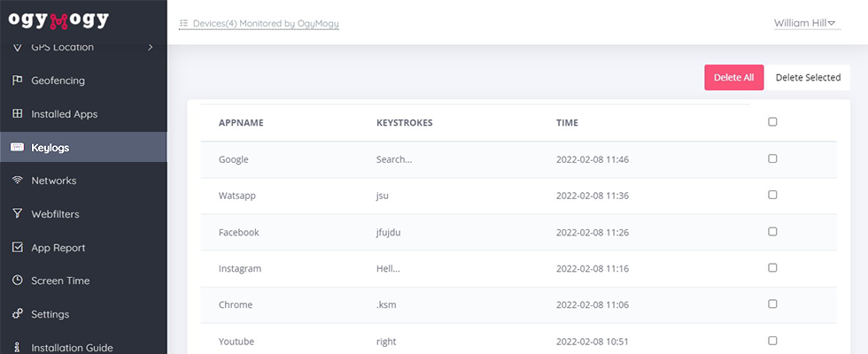Open Screen Time in sidebar
This screenshot has height=354, width=868.
[x=83, y=281]
